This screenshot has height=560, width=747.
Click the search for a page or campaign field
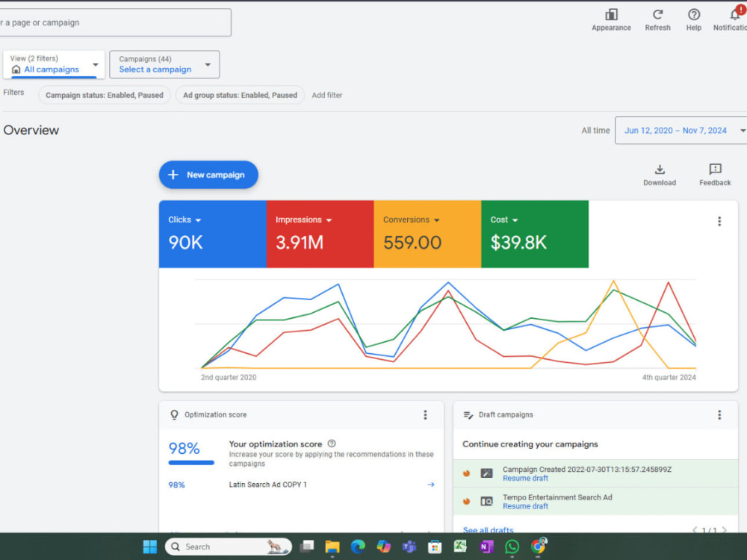(114, 22)
